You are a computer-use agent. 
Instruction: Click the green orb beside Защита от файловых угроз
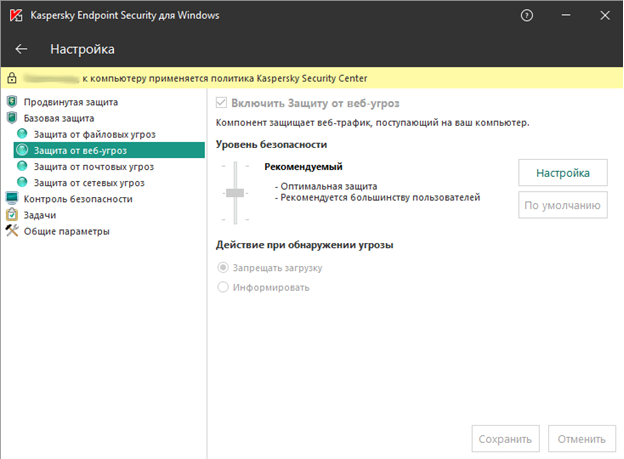pos(23,134)
